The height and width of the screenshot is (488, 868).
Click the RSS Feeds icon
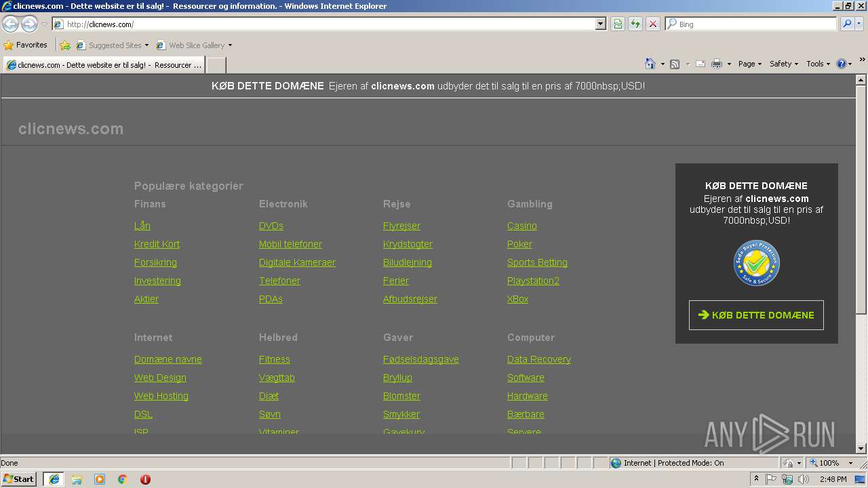click(x=675, y=64)
